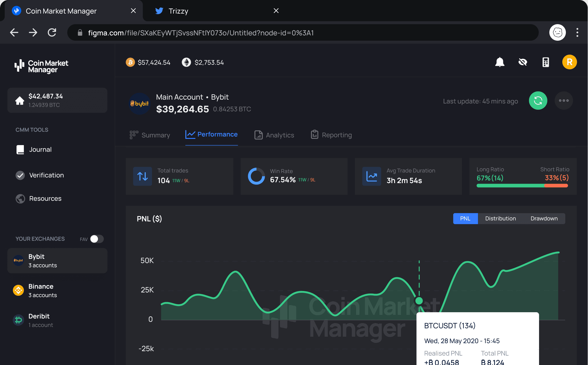
Task: Open the calculator icon
Action: tap(546, 62)
